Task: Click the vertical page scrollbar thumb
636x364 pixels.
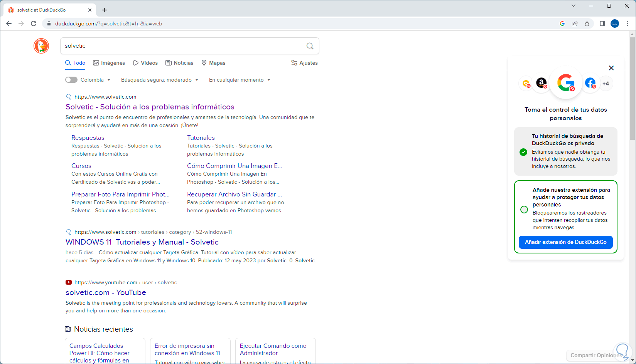Action: tap(632, 89)
